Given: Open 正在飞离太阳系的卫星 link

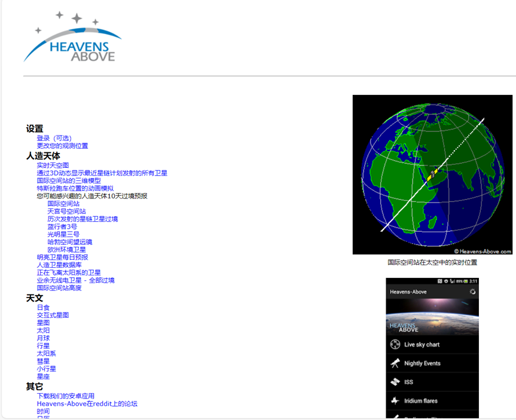Looking at the screenshot, I should 69,272.
